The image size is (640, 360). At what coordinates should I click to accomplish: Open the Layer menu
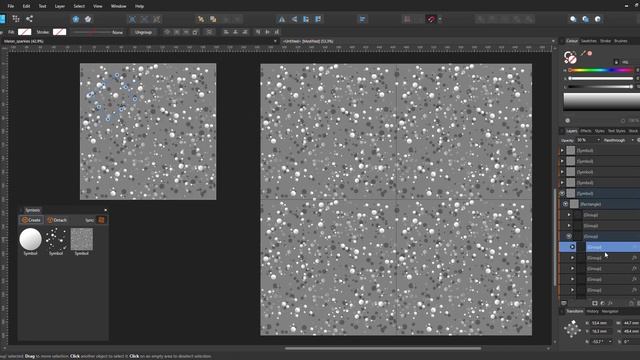coord(60,6)
